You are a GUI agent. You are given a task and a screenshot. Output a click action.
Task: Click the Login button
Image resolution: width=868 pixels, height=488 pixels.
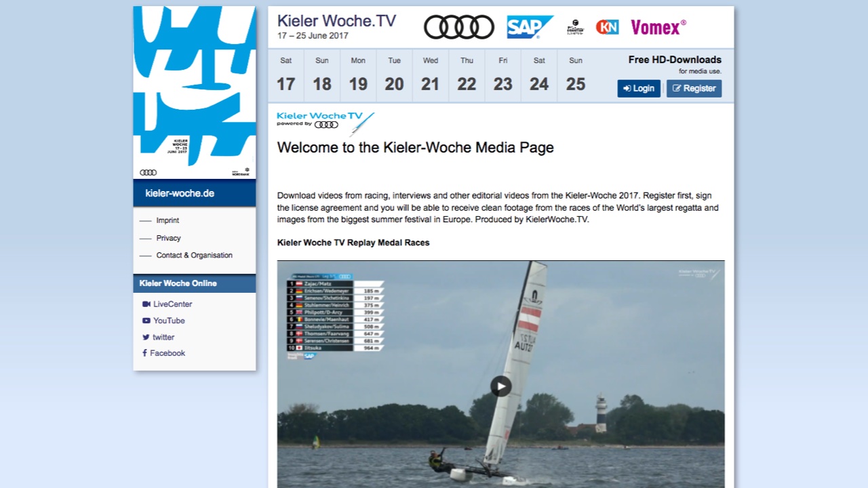pos(639,88)
